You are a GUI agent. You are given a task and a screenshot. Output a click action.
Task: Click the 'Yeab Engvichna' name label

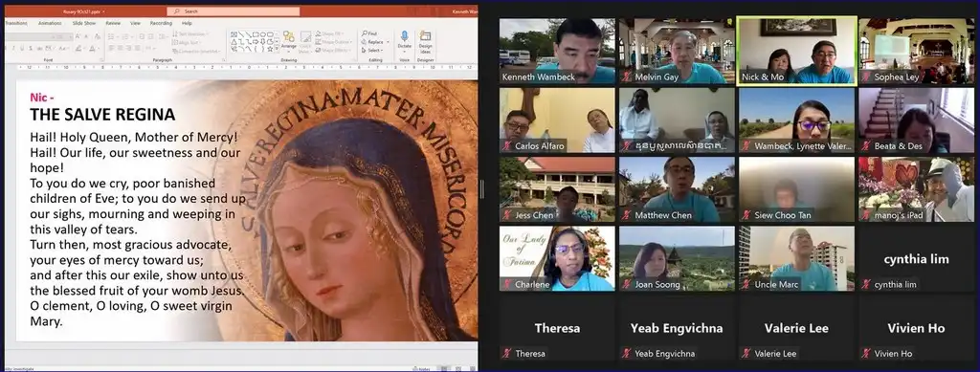(664, 353)
